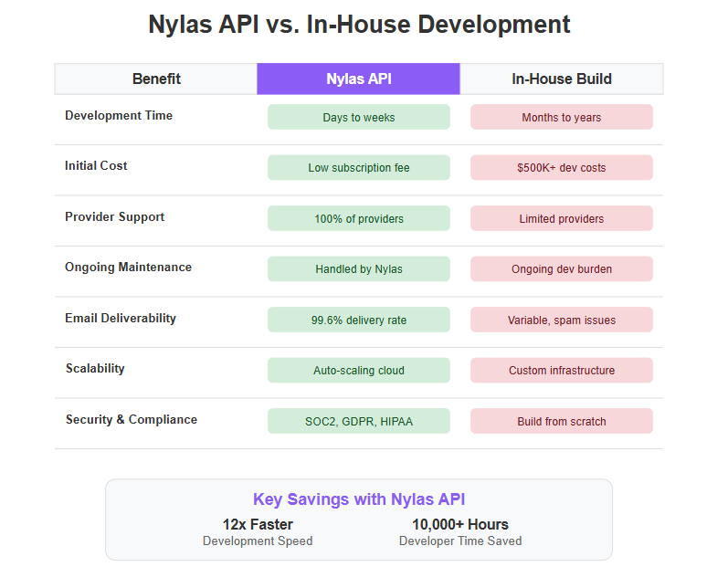Click the 'Days to weeks' cell
The height and width of the screenshot is (588, 728).
coord(358,117)
